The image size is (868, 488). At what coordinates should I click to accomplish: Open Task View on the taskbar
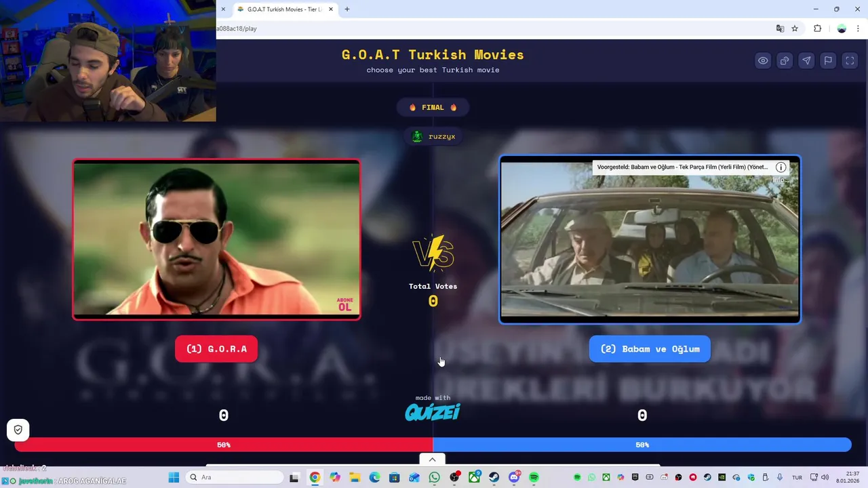coord(294,477)
